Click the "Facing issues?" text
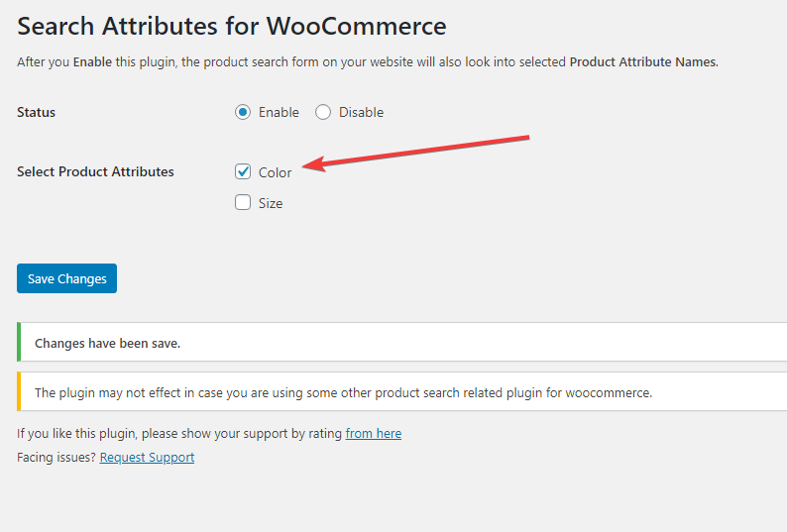The width and height of the screenshot is (787, 532). click(56, 457)
